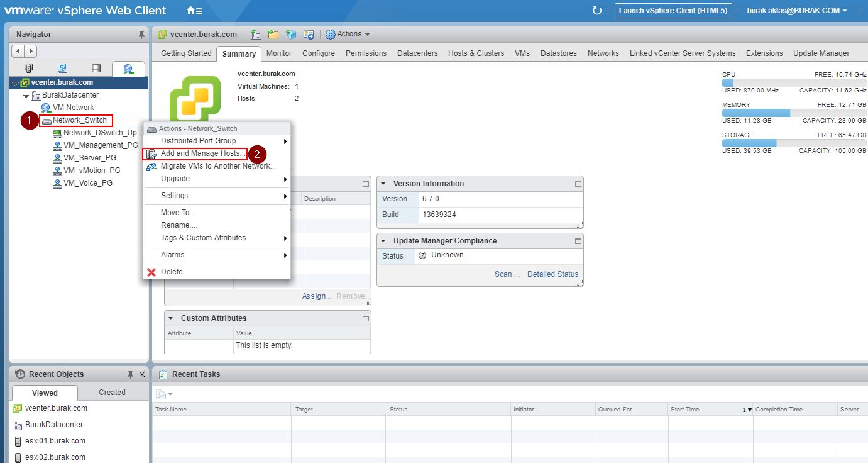Screen dimensions: 868x463
Task: Open the Update Manager tab
Action: click(821, 53)
